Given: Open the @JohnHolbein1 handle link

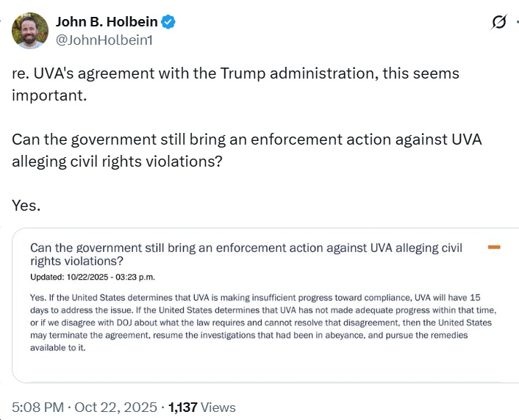Looking at the screenshot, I should click(104, 40).
